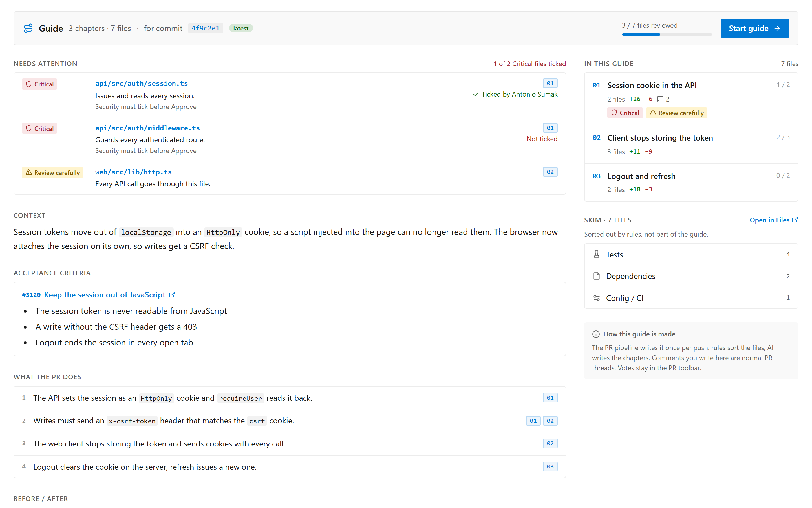The image size is (812, 508).
Task: Click the Review carefully badge on http.ts row
Action: (52, 172)
